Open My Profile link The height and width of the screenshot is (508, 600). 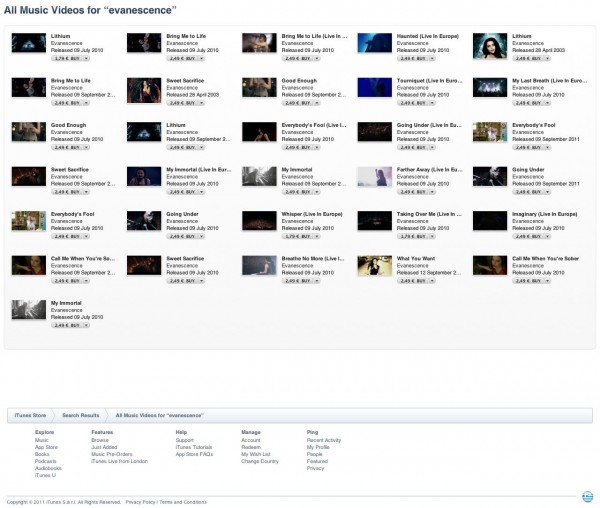click(318, 447)
